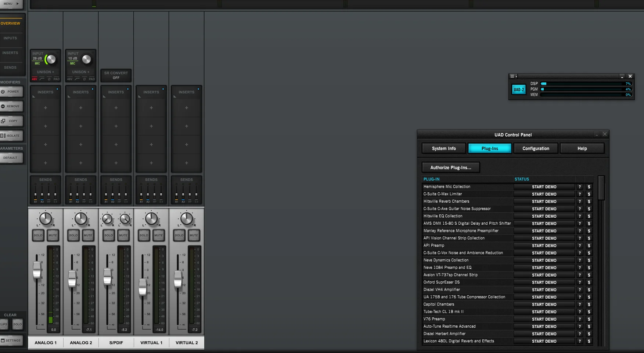This screenshot has height=353, width=644.
Task: Toggle 48V phantom power on ANALOG 1
Action: [35, 79]
